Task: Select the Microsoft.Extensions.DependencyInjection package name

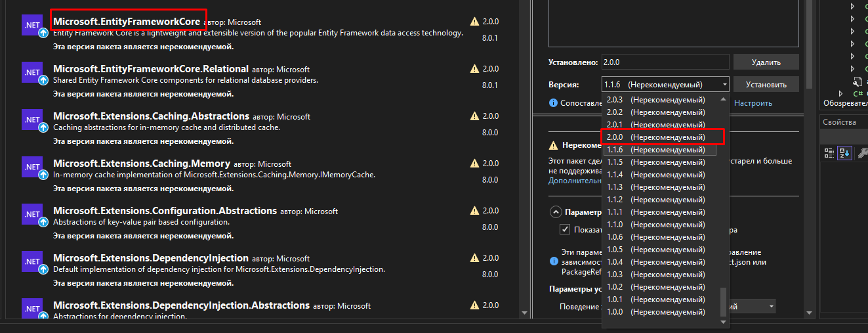Action: click(x=151, y=258)
